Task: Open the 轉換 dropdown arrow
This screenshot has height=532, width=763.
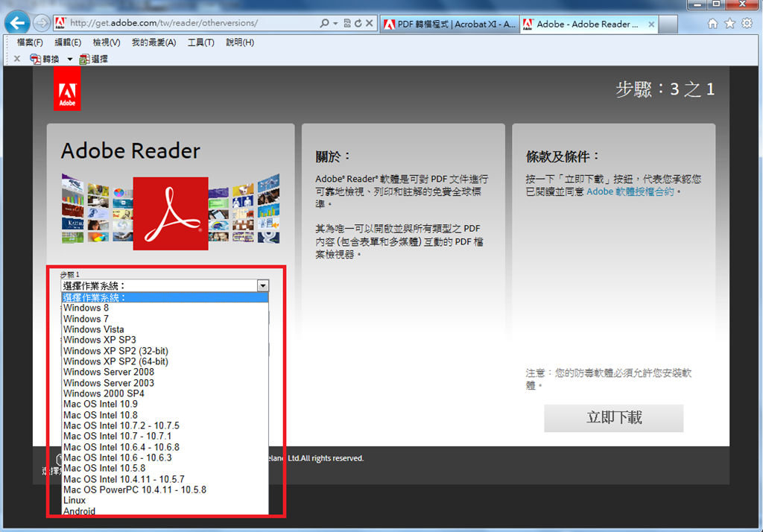Action: click(x=69, y=60)
